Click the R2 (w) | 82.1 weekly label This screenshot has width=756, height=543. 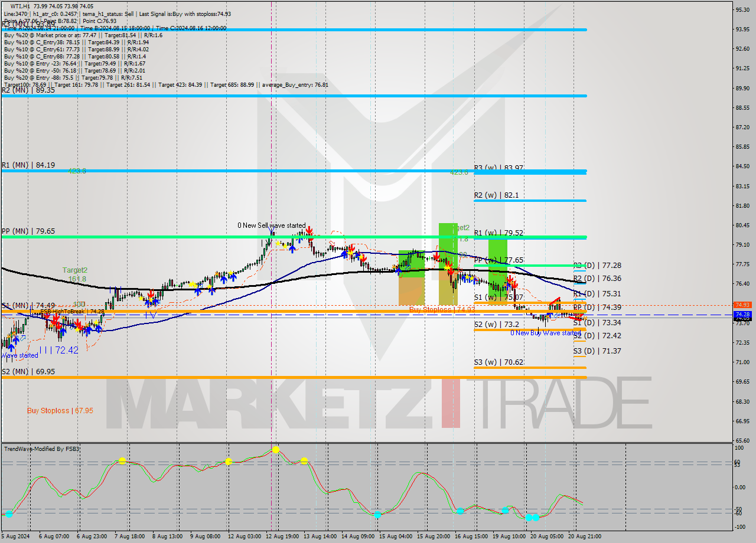[496, 195]
